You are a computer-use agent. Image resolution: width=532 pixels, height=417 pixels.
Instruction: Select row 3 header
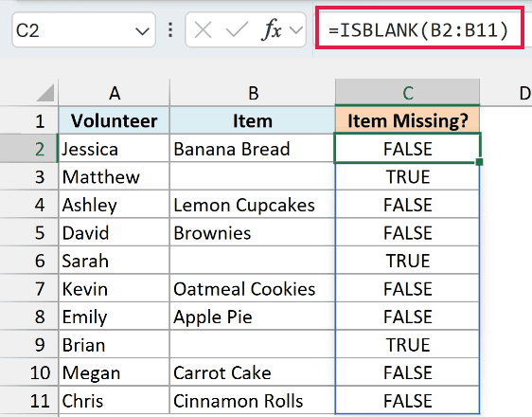(x=28, y=176)
